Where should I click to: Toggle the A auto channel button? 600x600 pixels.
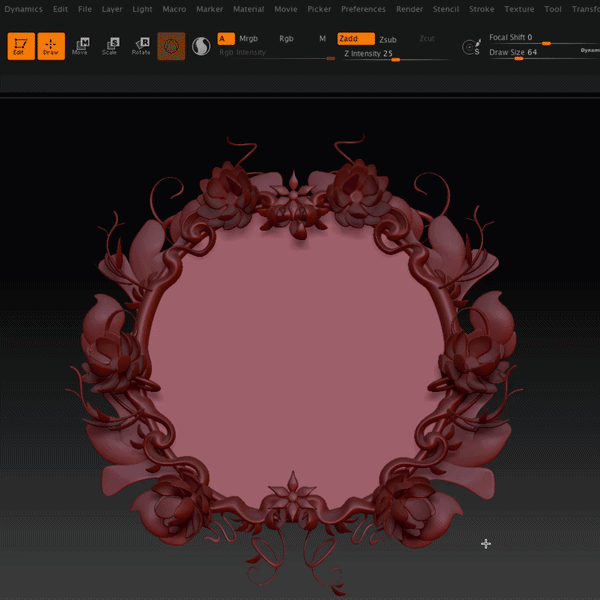[226, 39]
